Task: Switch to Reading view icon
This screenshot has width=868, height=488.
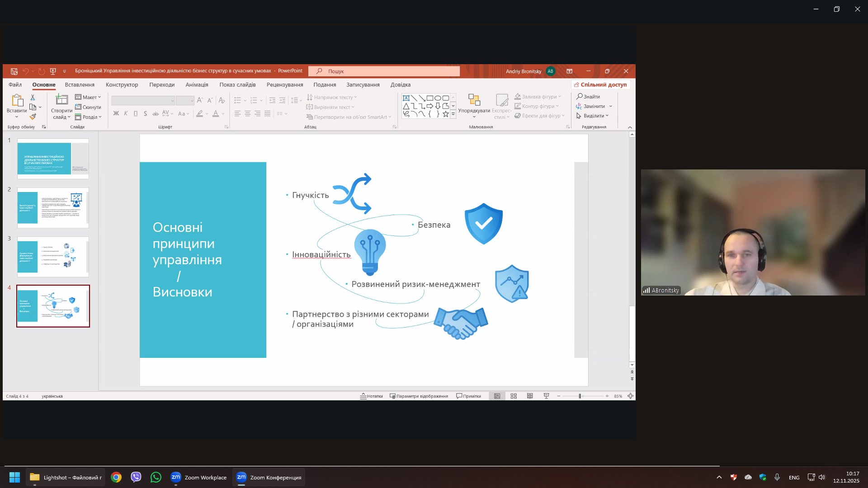Action: 530,396
